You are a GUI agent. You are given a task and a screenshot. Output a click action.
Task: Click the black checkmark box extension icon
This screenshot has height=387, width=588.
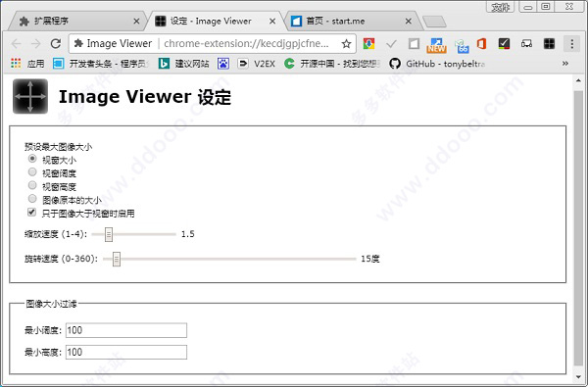[x=504, y=44]
